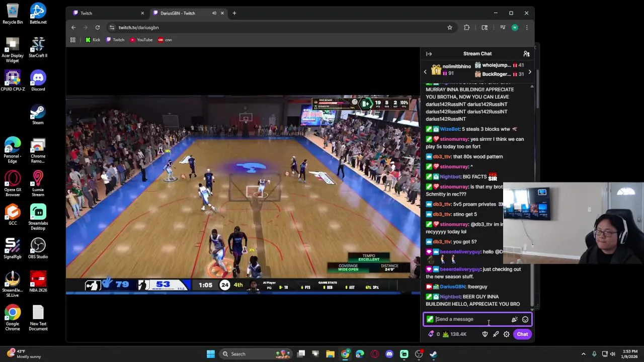Show next gift leaderboard entries
The image size is (644, 362).
pyautogui.click(x=529, y=72)
